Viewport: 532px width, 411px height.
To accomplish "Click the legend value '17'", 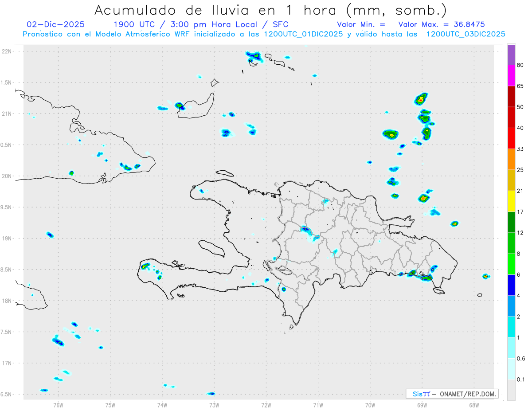I will point(520,212).
